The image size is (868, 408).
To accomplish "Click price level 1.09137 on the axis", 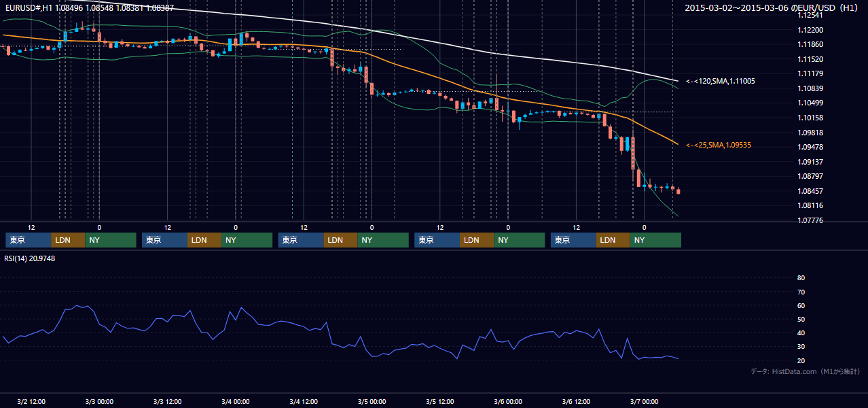I will pos(810,162).
